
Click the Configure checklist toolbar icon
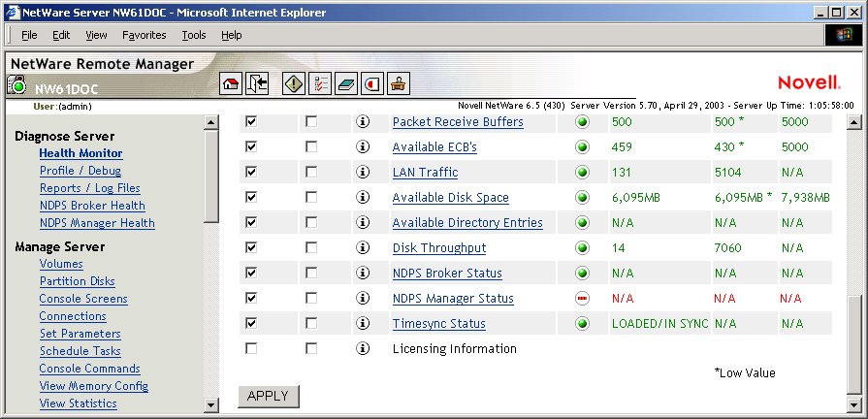point(320,83)
